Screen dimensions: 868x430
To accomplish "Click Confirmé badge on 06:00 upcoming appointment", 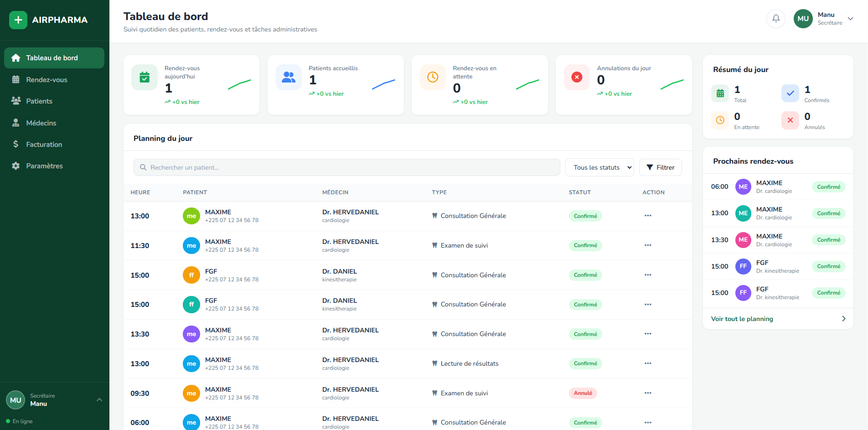I will 828,187.
